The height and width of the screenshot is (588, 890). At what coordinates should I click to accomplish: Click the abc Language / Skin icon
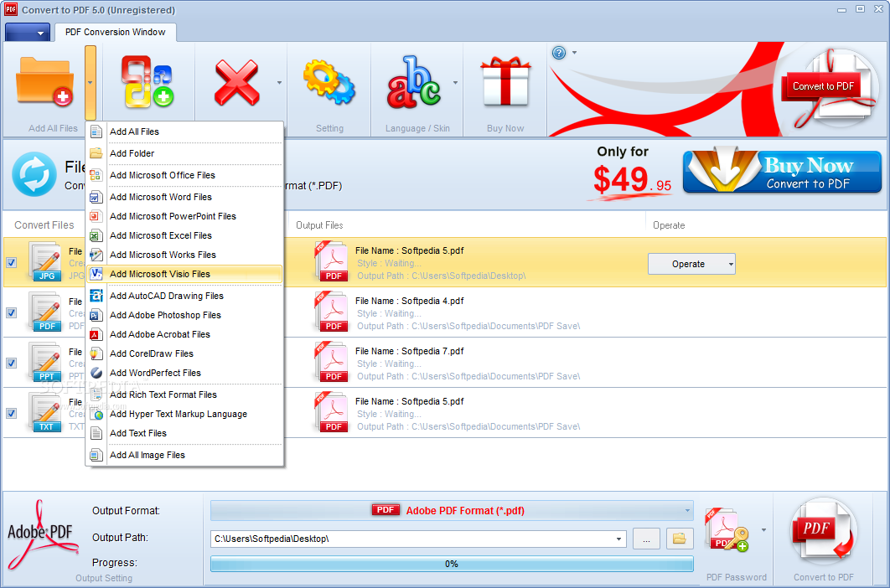[x=414, y=82]
